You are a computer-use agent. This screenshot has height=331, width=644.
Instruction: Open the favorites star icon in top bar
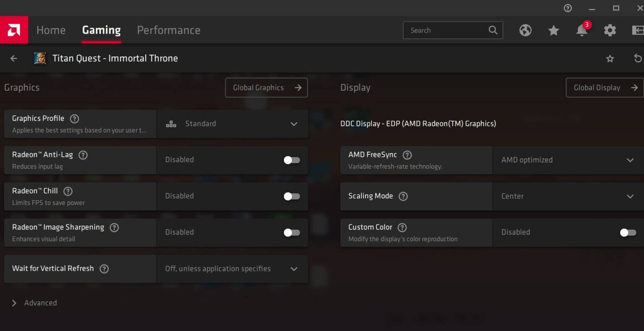[x=553, y=30]
